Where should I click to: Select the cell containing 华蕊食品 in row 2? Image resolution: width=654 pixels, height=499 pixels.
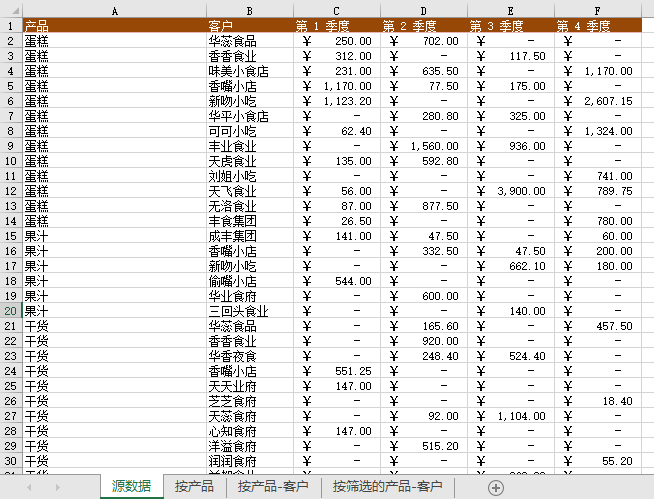[249, 41]
